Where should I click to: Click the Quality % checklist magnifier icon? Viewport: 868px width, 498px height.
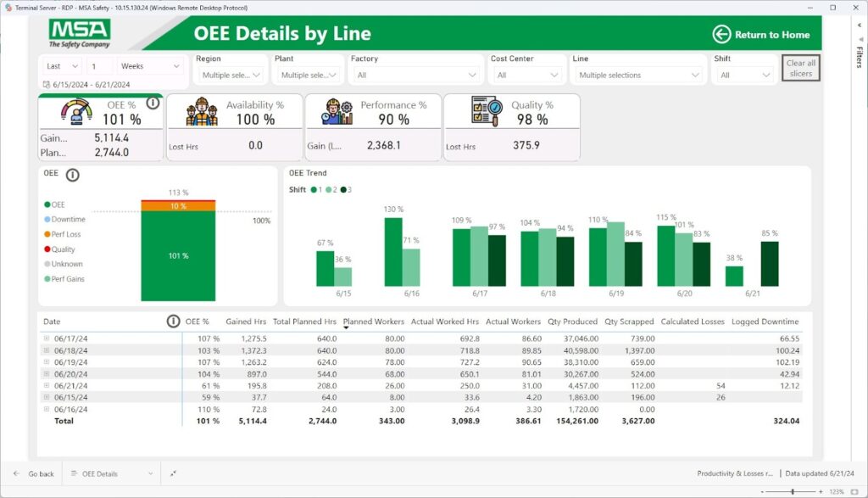pyautogui.click(x=487, y=111)
